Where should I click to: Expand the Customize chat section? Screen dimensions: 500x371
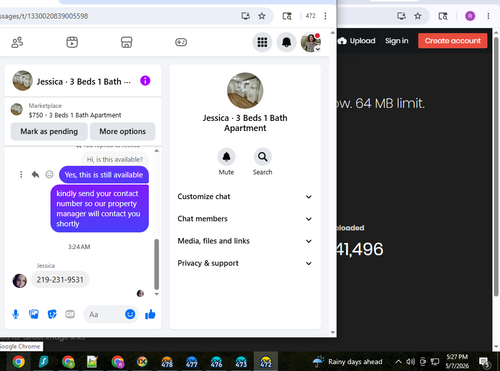[245, 197]
